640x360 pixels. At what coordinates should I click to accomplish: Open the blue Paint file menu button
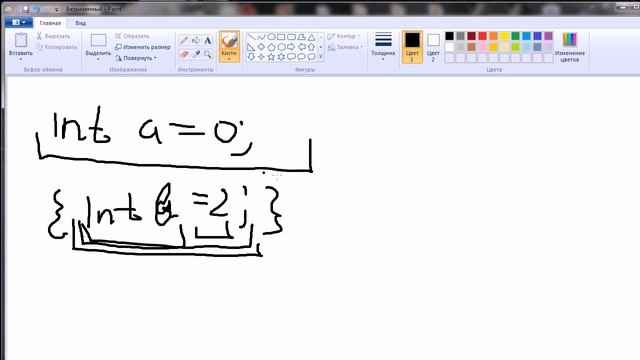(19, 22)
